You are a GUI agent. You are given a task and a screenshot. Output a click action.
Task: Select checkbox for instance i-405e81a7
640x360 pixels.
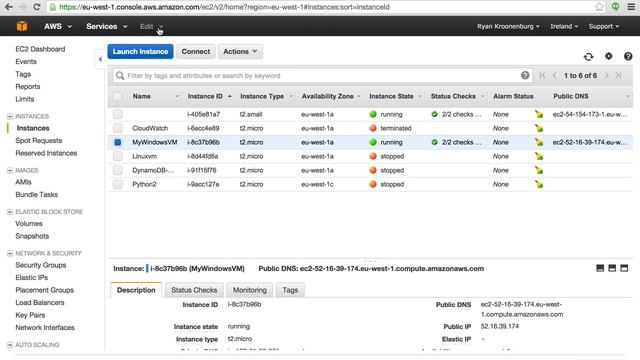(118, 114)
